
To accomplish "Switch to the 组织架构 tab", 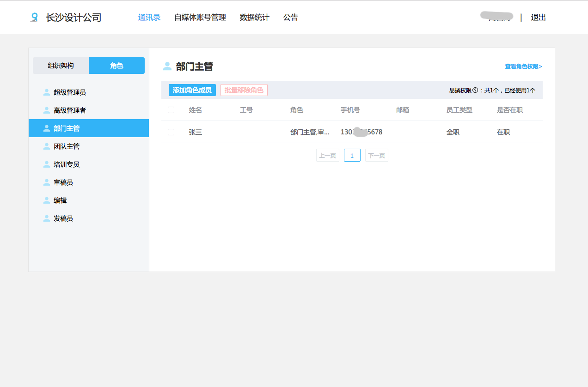I will click(x=60, y=65).
